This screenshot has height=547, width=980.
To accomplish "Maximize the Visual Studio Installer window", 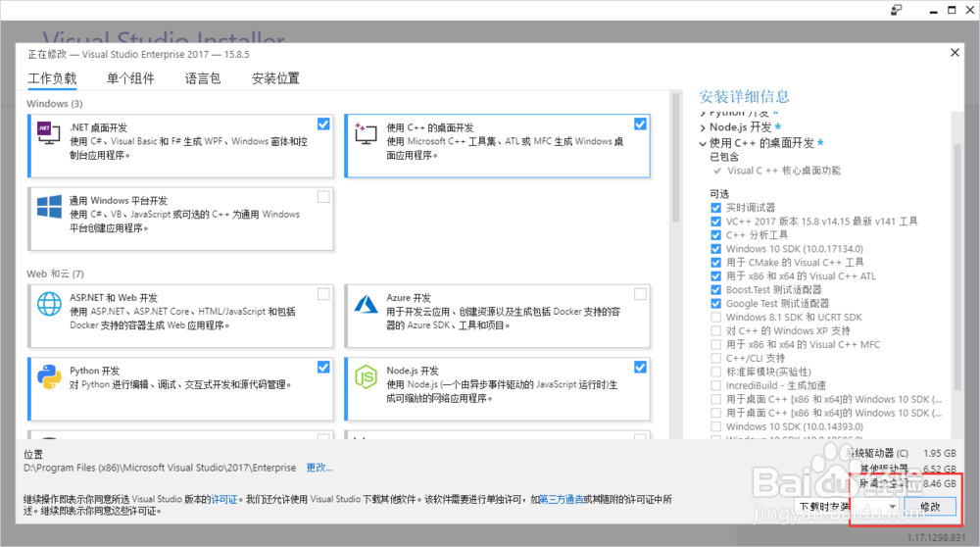I will pyautogui.click(x=952, y=10).
